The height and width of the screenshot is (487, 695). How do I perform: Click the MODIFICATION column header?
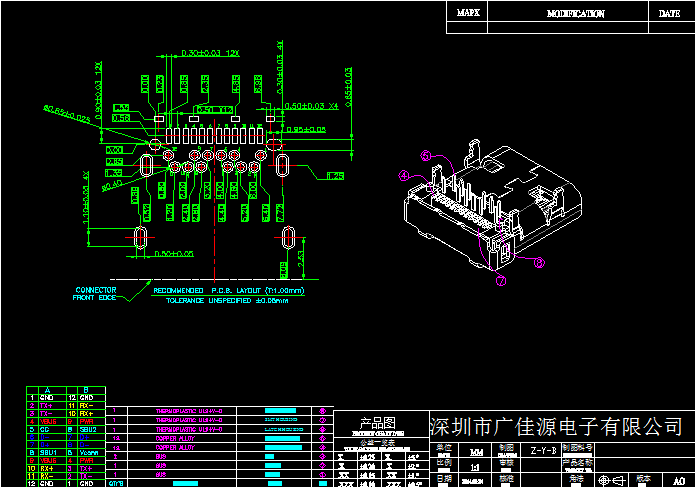pyautogui.click(x=575, y=13)
